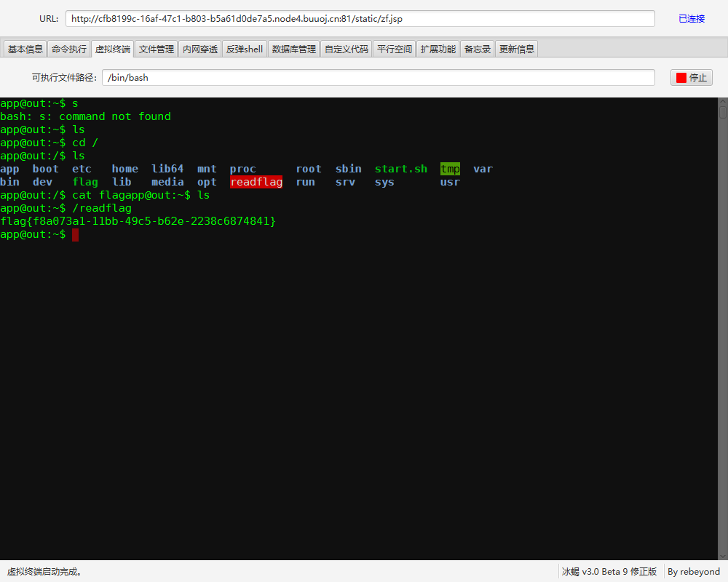
Task: Switch to the 基本信息 tab
Action: (x=25, y=49)
